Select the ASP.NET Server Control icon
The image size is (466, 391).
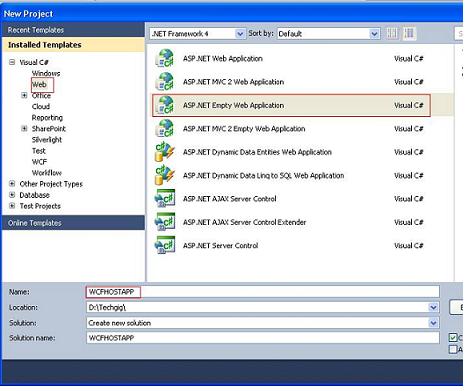[x=165, y=245]
